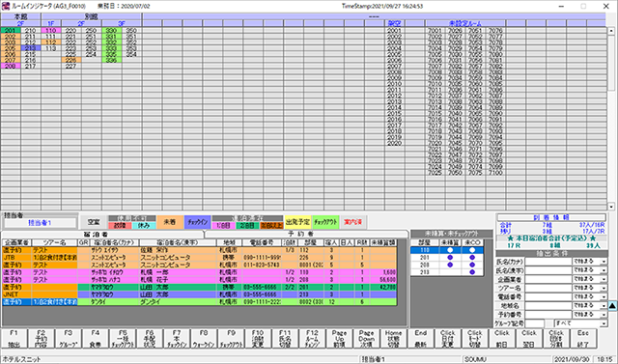Click the F12 ルームチェンジ function key

(312, 339)
